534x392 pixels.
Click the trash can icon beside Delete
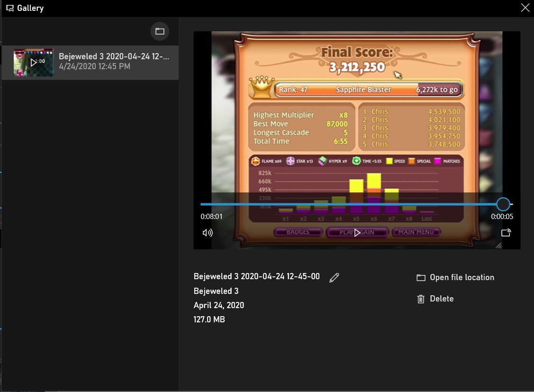(x=421, y=299)
